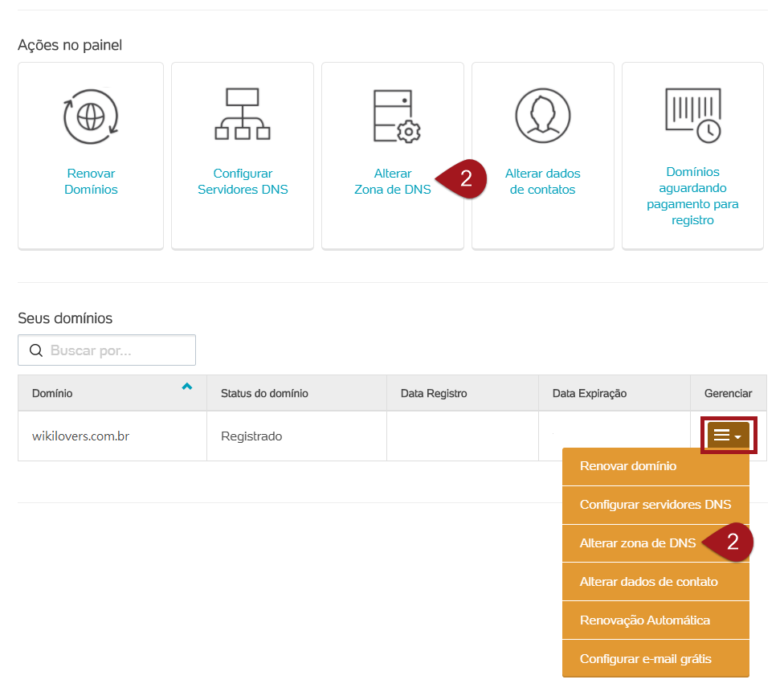Click the barcode clock icon for pending payment
This screenshot has width=784, height=696.
tap(692, 115)
